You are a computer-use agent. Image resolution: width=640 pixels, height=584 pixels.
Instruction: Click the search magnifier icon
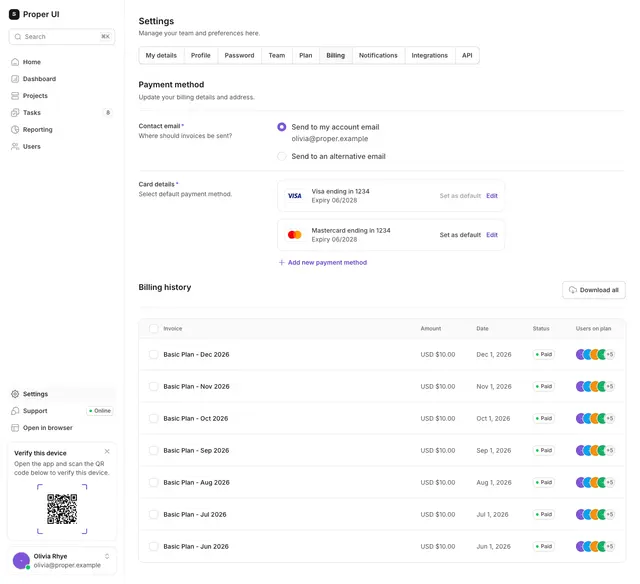click(18, 37)
